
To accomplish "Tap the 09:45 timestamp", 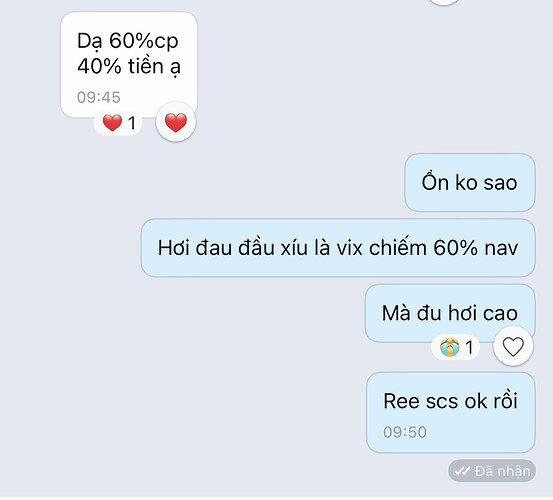I will [x=99, y=98].
